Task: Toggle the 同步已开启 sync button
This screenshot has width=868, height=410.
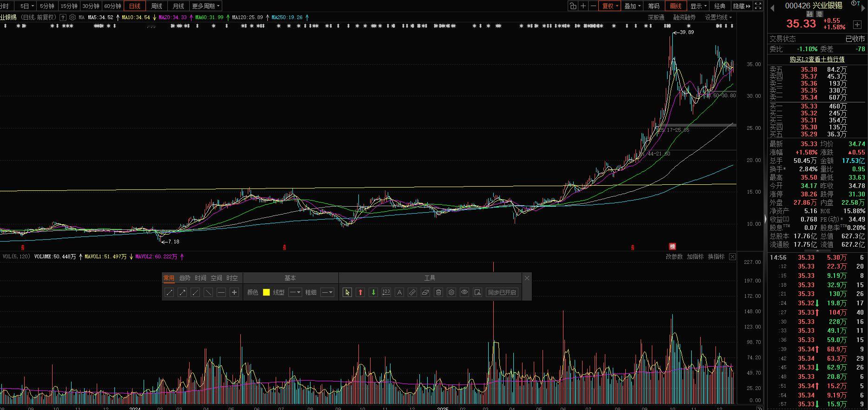Action: (x=502, y=292)
